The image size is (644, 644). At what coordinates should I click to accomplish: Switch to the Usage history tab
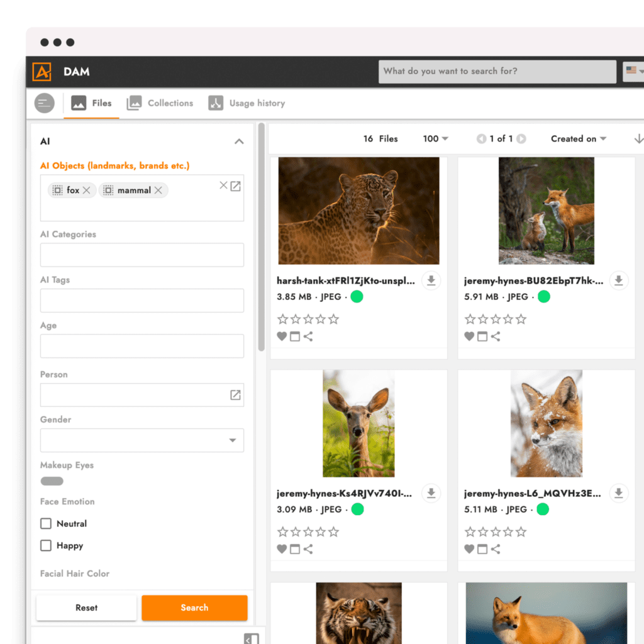click(247, 103)
